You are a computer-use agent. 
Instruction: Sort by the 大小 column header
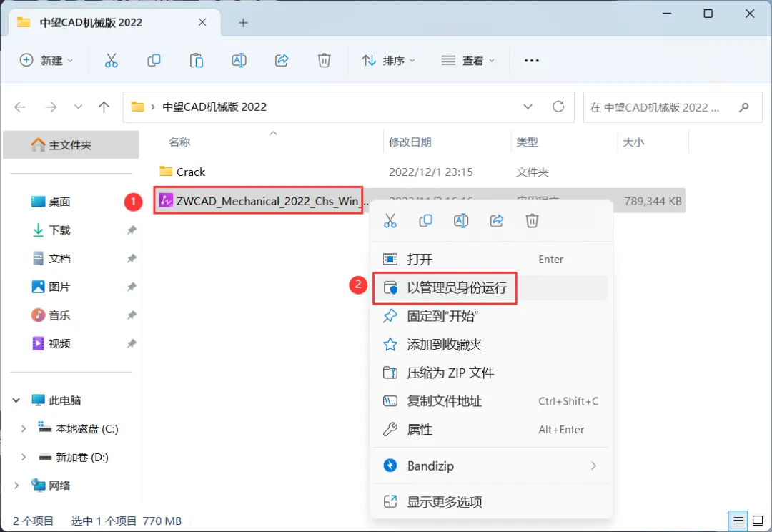(x=633, y=142)
